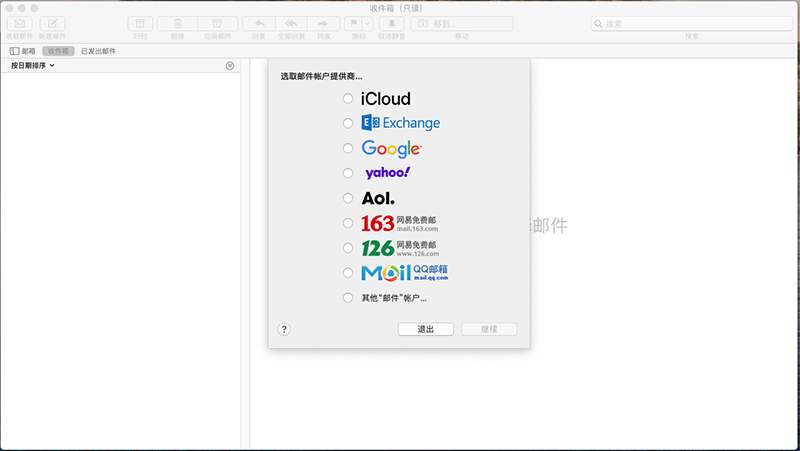
Task: Click the Forward arrow icon
Action: pos(323,23)
